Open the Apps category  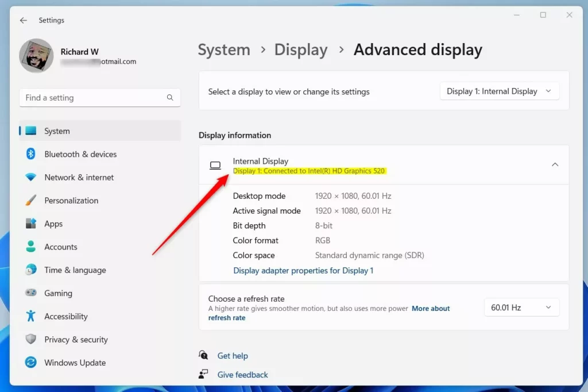pyautogui.click(x=100, y=224)
